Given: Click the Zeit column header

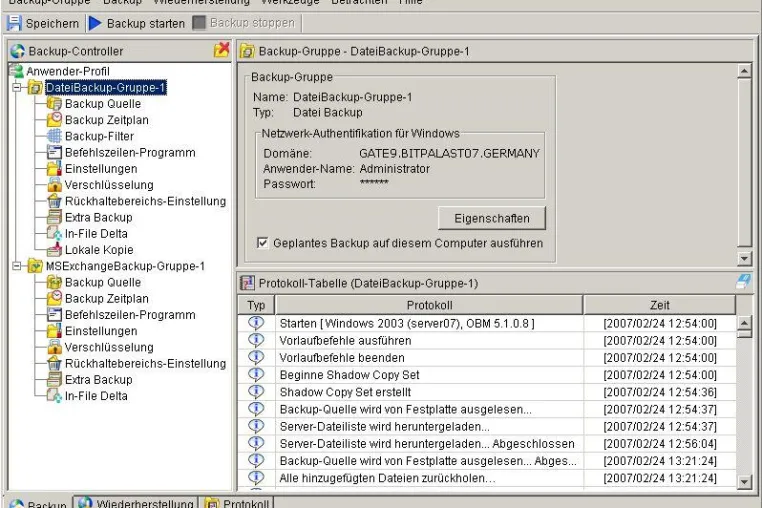Looking at the screenshot, I should tap(659, 305).
